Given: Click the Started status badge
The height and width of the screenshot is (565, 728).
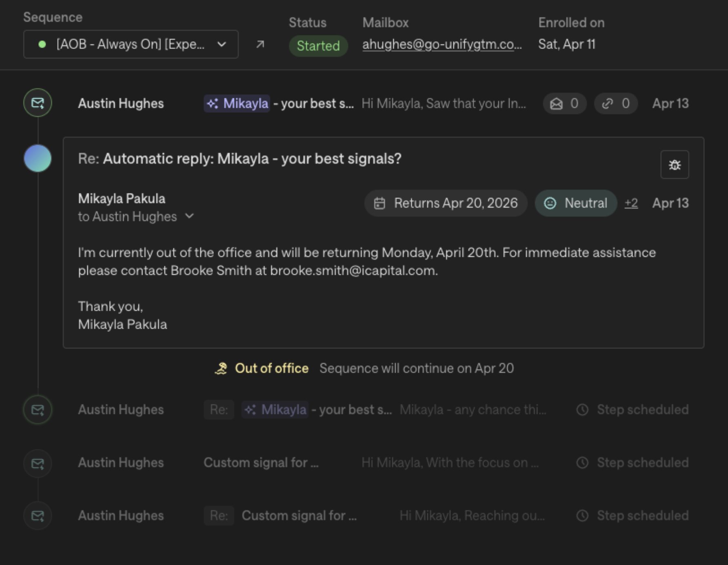Looking at the screenshot, I should coord(318,46).
